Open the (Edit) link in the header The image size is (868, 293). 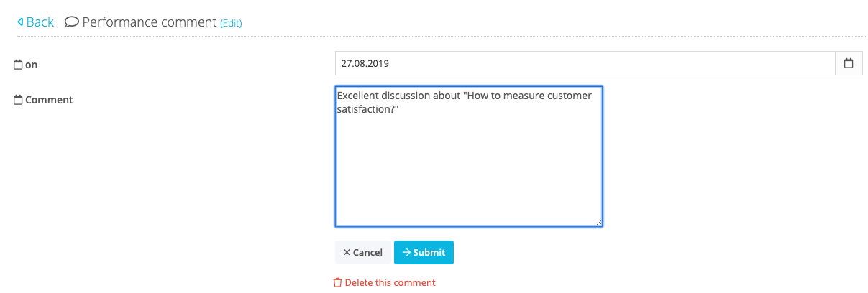[x=231, y=23]
